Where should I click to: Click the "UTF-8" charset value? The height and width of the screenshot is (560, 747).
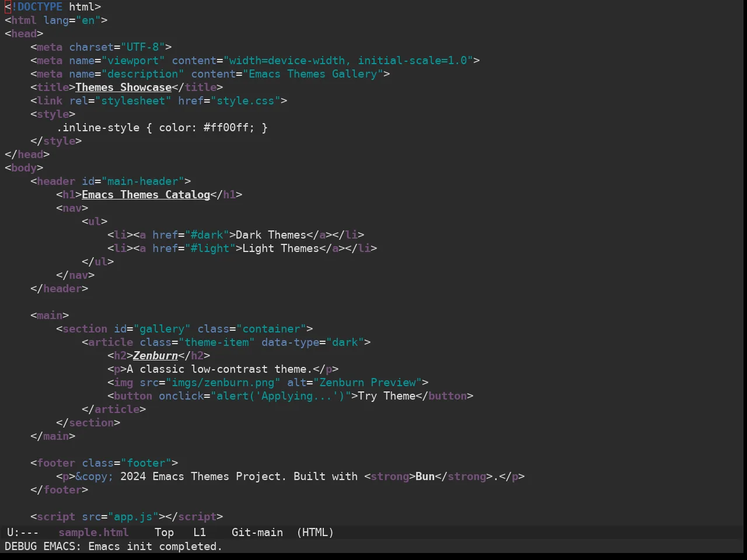pos(143,47)
